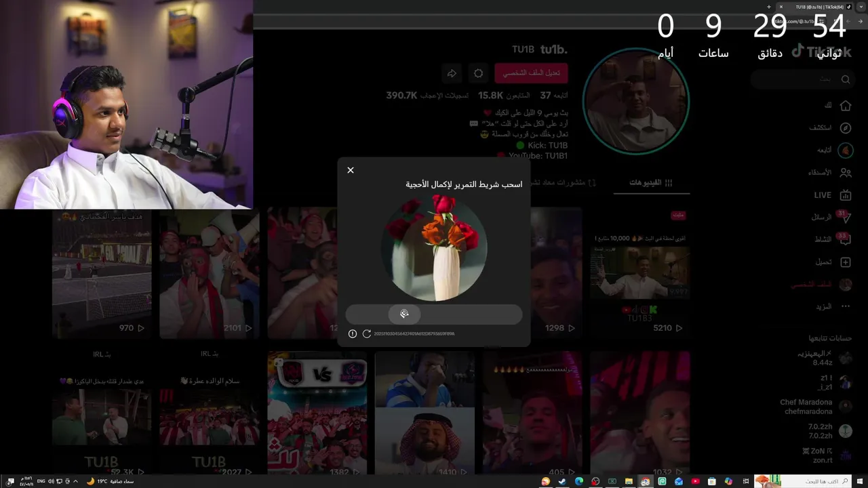
Task: Open the video with 52.3K views
Action: [x=102, y=424]
